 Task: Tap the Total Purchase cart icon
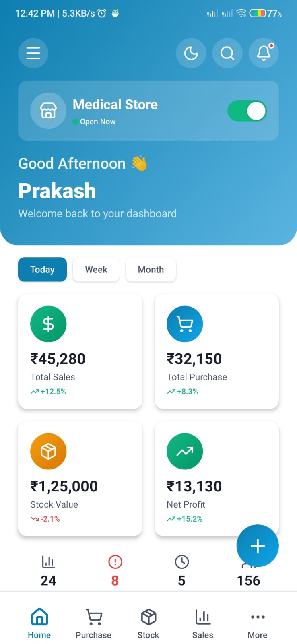point(185,324)
